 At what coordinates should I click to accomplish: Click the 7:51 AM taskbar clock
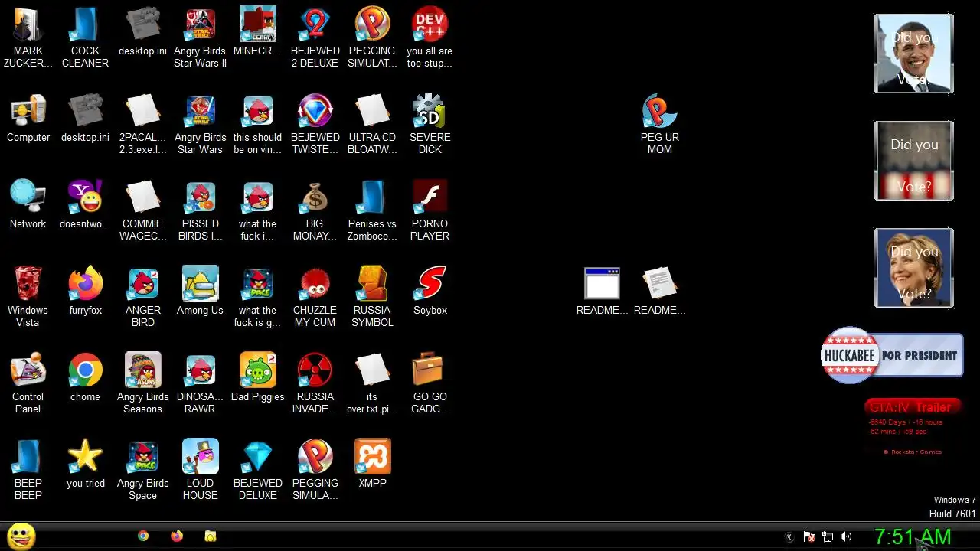913,537
